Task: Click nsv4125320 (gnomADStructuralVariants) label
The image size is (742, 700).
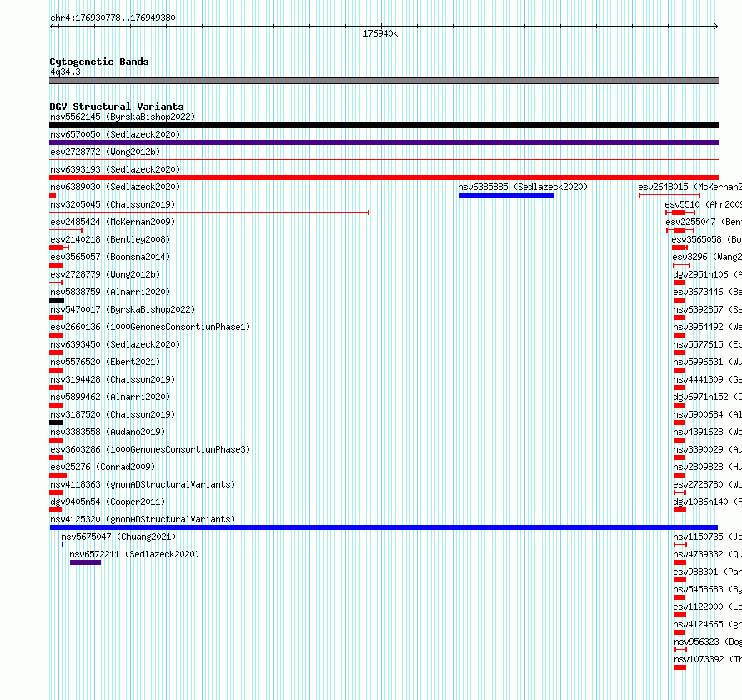Action: 143,519
